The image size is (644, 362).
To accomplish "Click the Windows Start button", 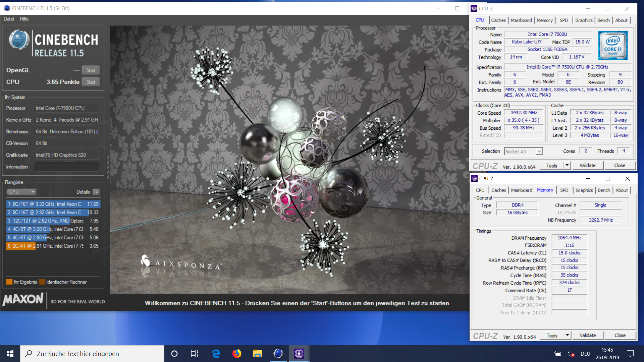I will pos(10,354).
